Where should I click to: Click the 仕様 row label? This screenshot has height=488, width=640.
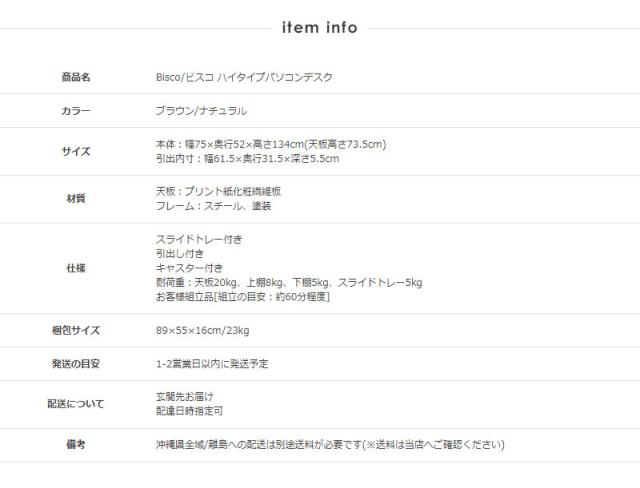[x=75, y=268]
